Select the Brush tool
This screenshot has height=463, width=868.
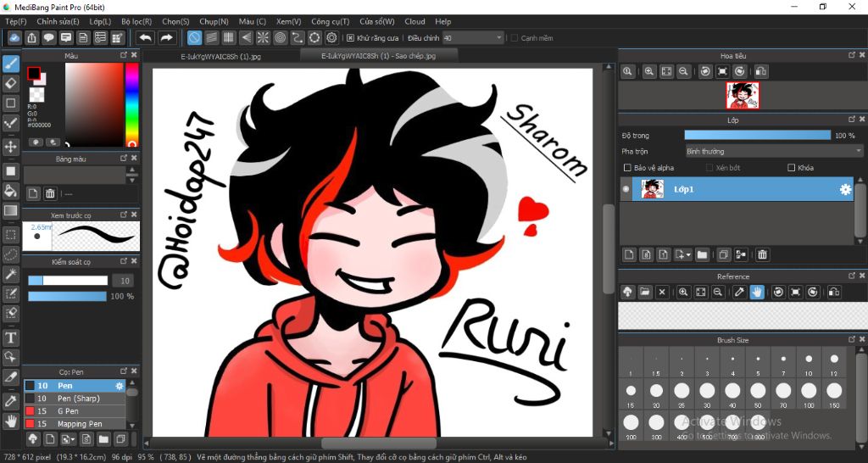(10, 64)
